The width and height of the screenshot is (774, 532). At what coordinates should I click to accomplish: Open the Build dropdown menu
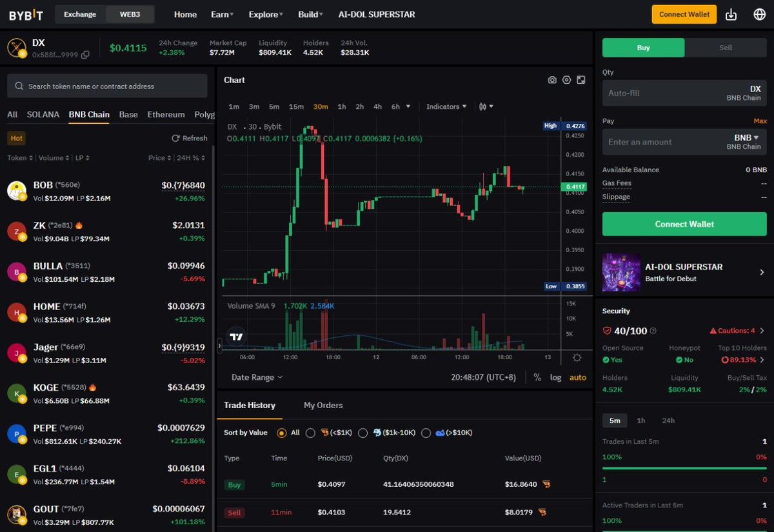(x=310, y=14)
